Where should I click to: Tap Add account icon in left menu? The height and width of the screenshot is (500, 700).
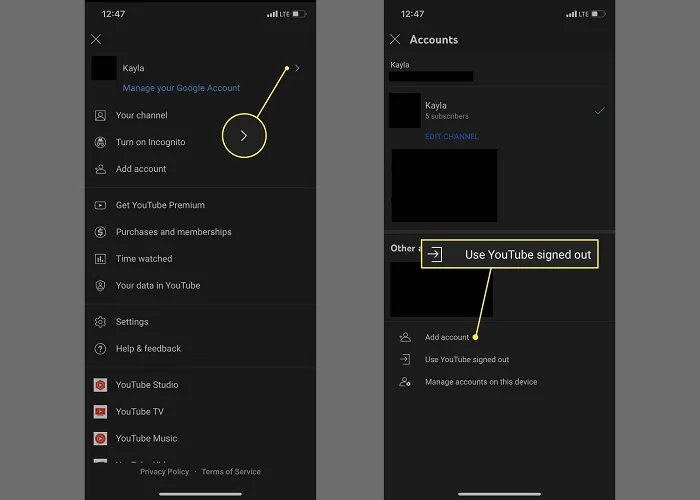coord(100,169)
